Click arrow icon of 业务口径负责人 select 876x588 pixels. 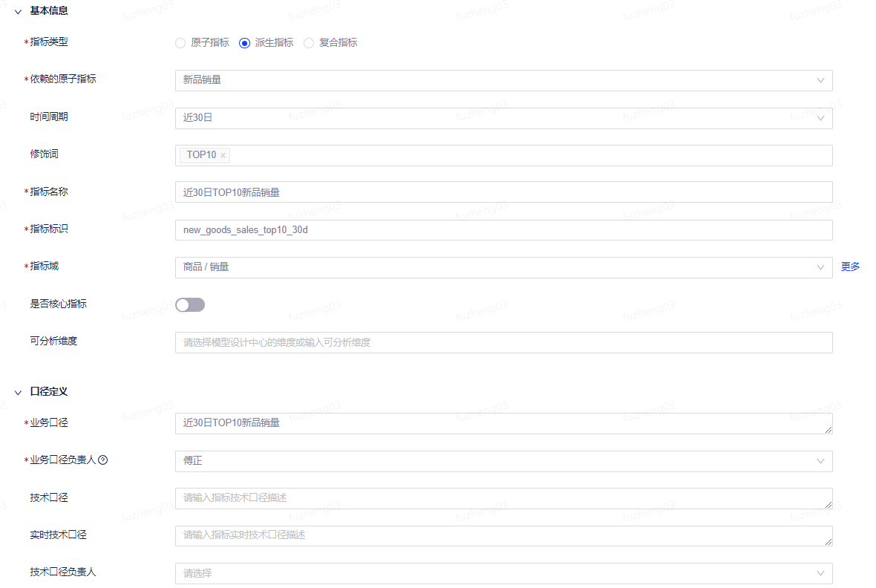click(x=820, y=461)
